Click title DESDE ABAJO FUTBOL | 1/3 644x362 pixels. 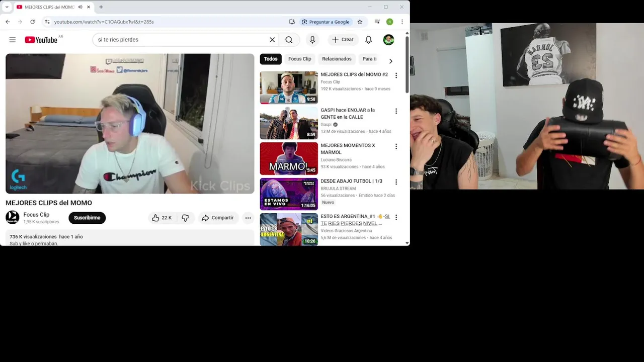(x=352, y=181)
